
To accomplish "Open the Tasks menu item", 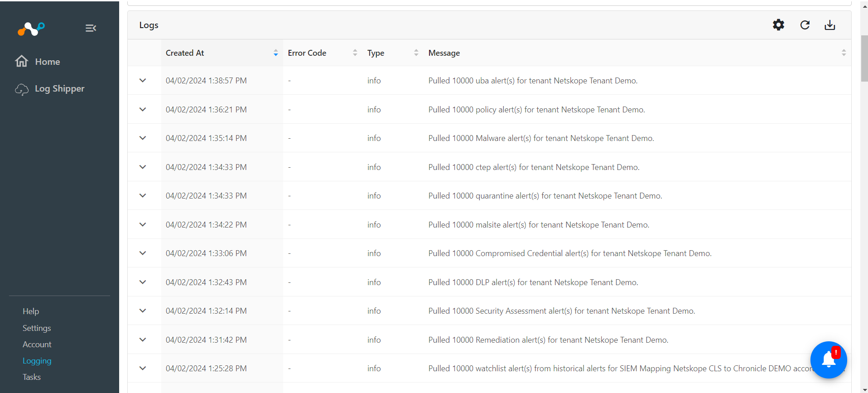I will pos(32,377).
